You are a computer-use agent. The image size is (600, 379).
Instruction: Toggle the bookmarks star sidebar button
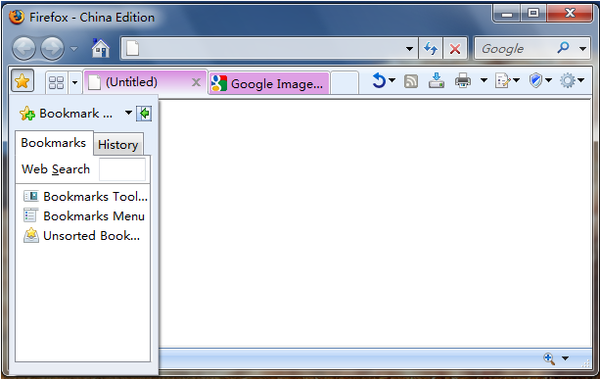[23, 81]
